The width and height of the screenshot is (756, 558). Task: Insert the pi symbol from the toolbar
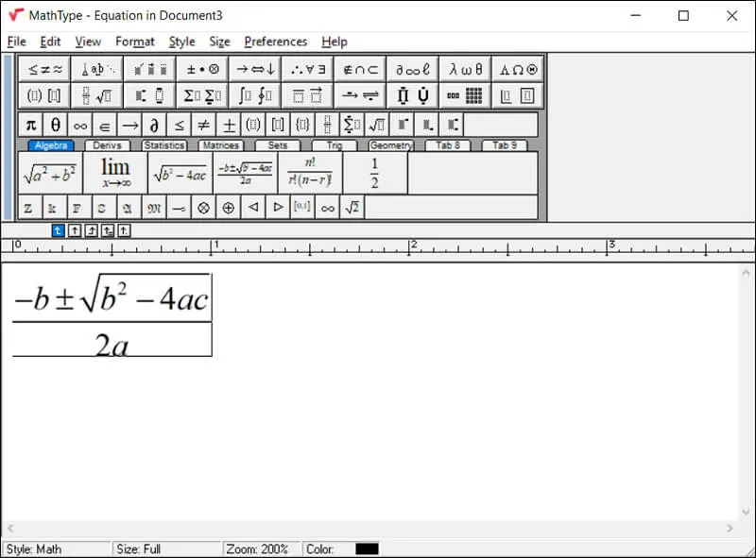pyautogui.click(x=29, y=124)
